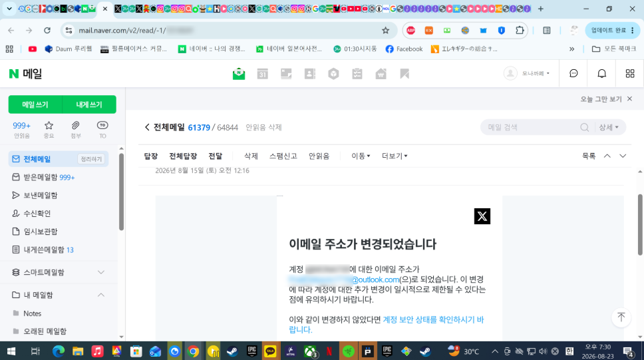
Task: Compose a new mail with 메일쓰기
Action: 35,104
